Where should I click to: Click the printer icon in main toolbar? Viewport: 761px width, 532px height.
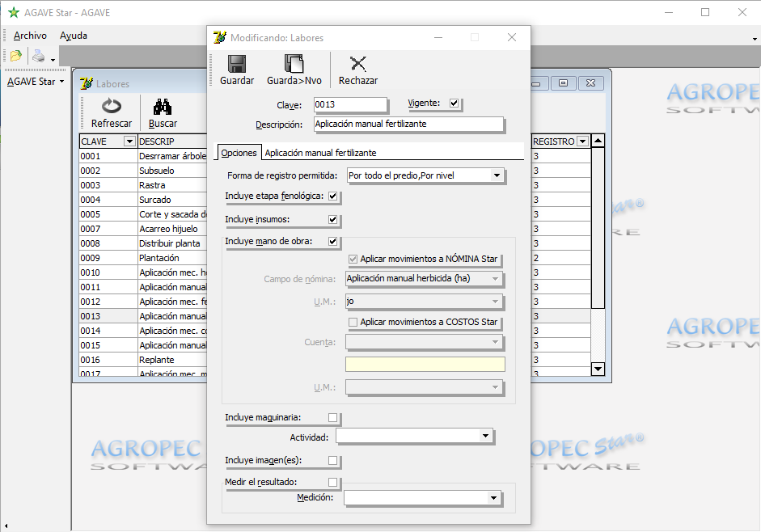pyautogui.click(x=38, y=56)
